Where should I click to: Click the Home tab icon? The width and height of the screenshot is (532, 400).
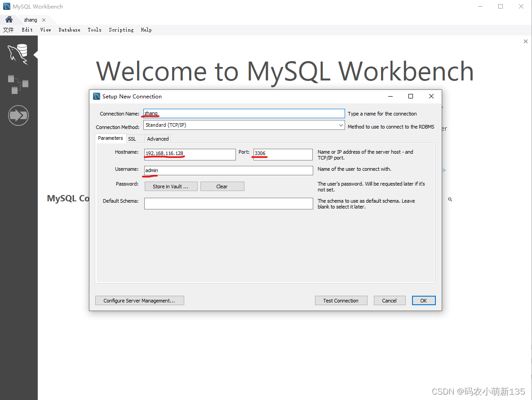pyautogui.click(x=9, y=19)
